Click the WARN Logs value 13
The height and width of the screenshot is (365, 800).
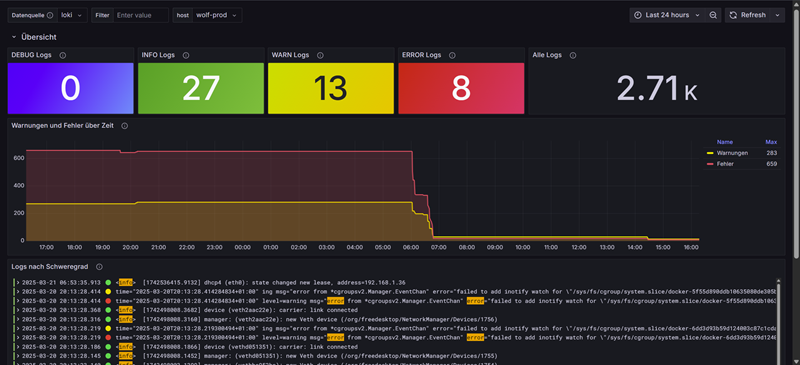tap(331, 88)
